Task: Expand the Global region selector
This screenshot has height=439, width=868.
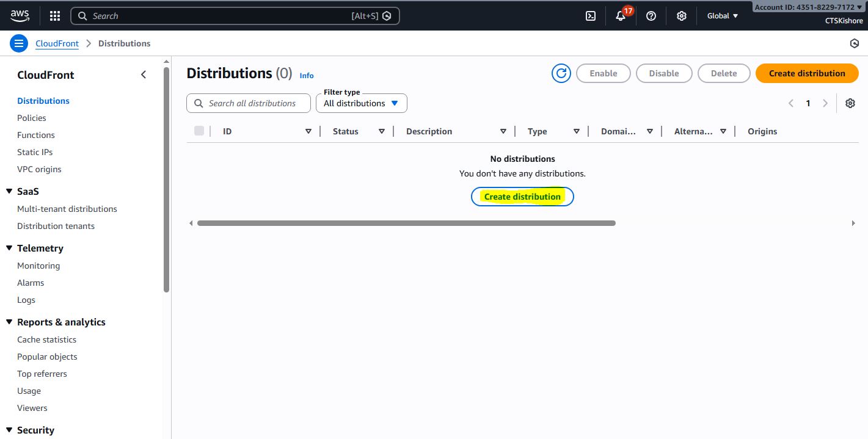Action: pos(723,16)
